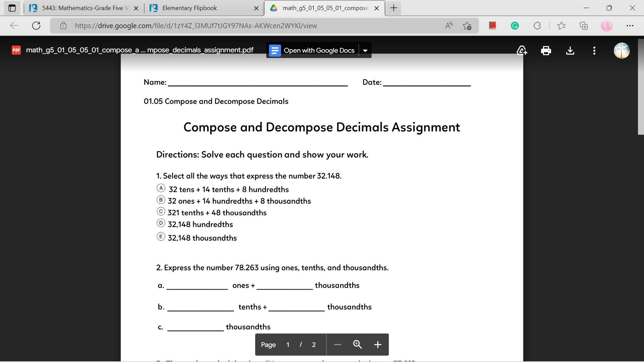Open the tab actions menu button

tap(12, 8)
